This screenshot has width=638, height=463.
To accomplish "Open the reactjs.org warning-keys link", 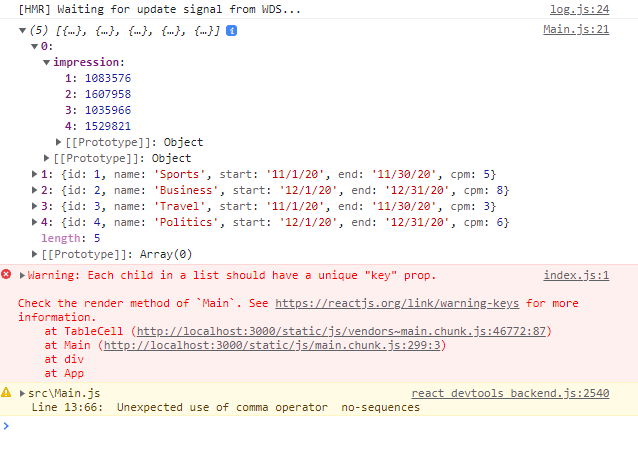I will pyautogui.click(x=397, y=304).
